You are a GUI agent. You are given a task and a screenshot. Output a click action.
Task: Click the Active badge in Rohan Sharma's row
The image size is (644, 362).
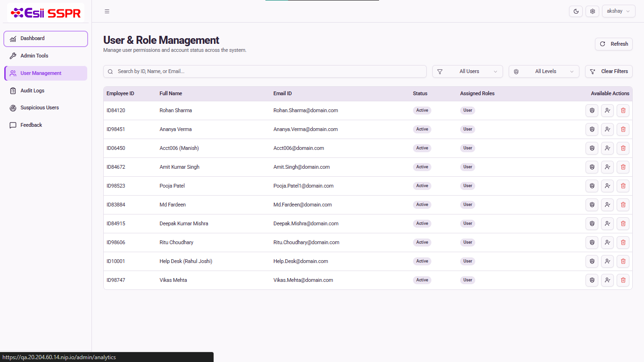pos(422,110)
